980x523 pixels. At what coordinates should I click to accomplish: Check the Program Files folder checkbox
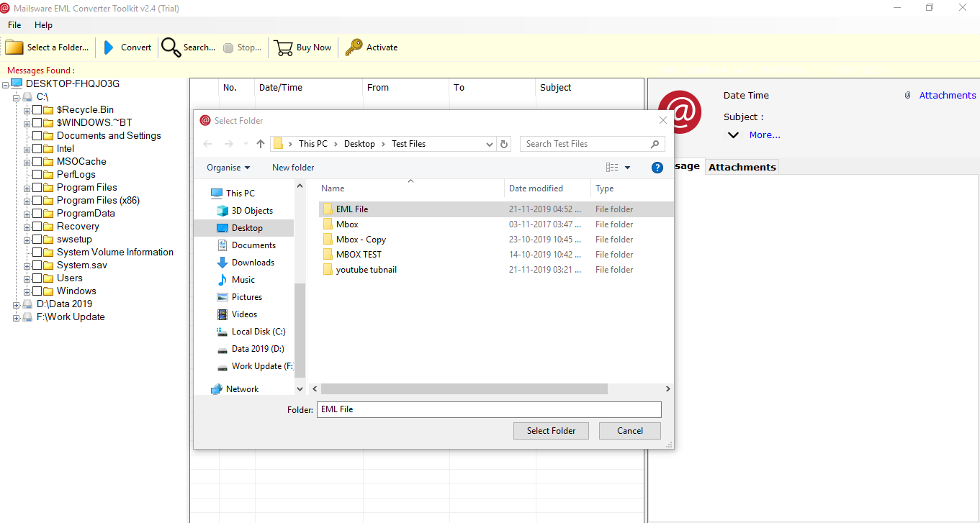pos(37,188)
